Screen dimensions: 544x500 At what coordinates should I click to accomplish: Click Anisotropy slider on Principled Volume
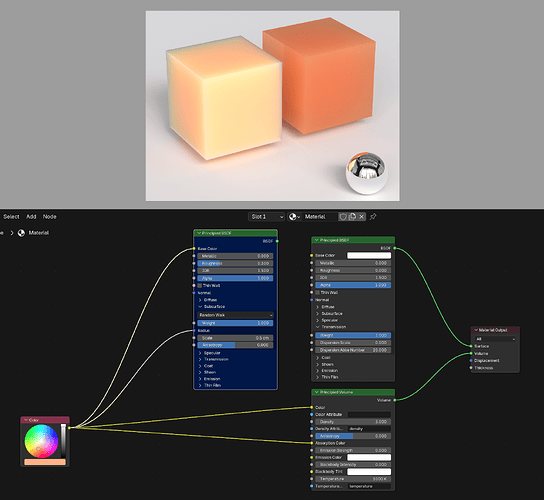coord(353,436)
